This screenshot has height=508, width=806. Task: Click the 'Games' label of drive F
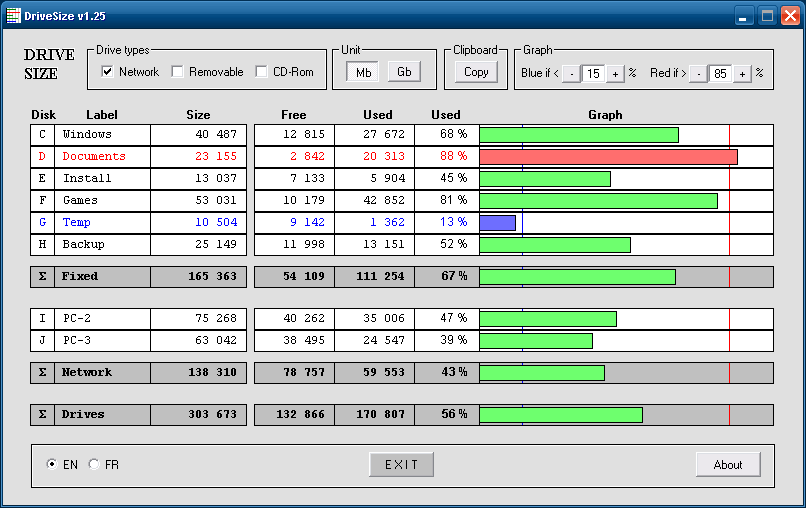coord(80,201)
